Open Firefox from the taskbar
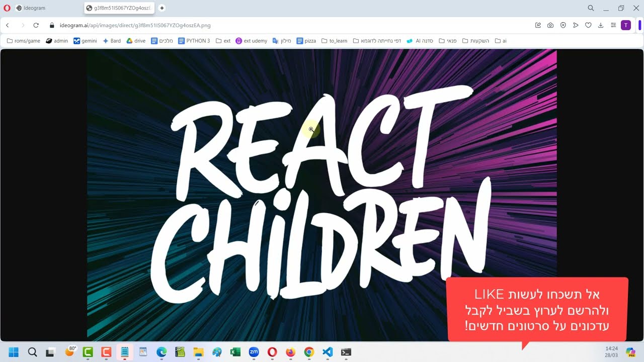Image resolution: width=644 pixels, height=362 pixels. [290, 352]
